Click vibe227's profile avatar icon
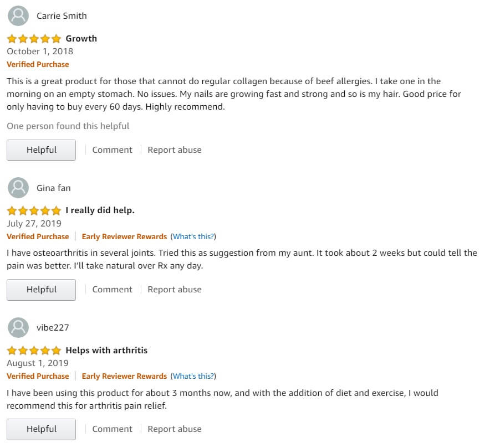490x448 pixels. 18,327
